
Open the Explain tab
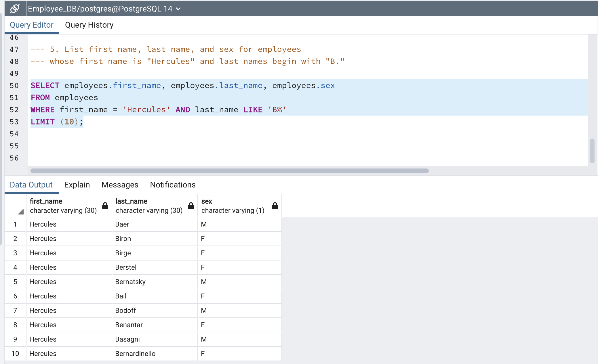point(77,185)
